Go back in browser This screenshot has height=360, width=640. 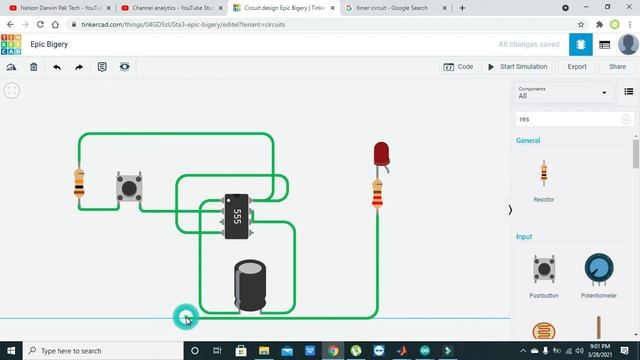(x=10, y=24)
